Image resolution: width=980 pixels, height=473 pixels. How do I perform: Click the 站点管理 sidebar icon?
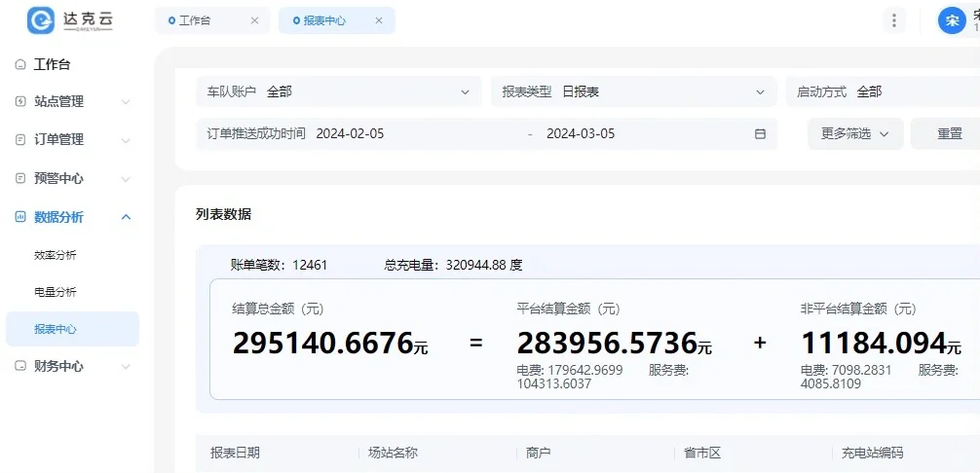pyautogui.click(x=20, y=101)
